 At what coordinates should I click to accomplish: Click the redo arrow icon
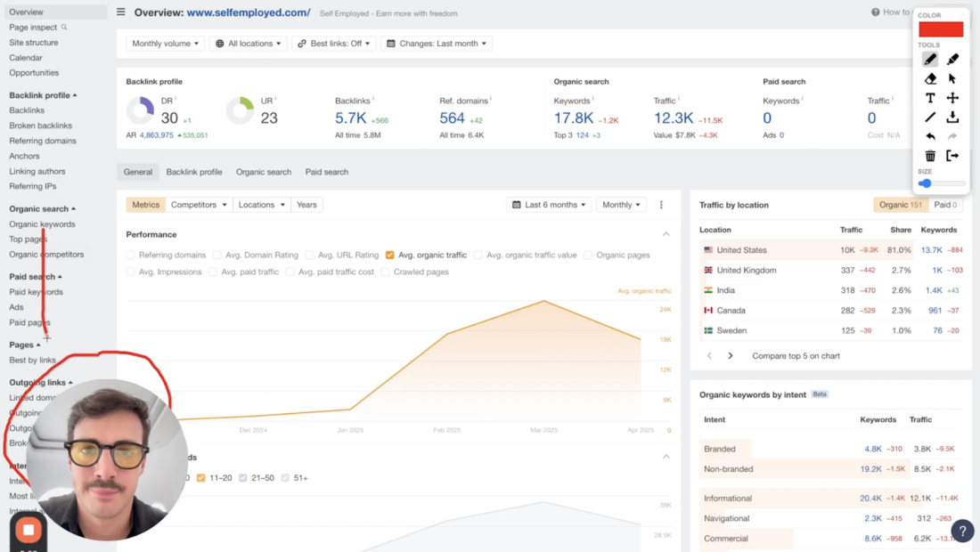click(x=952, y=136)
